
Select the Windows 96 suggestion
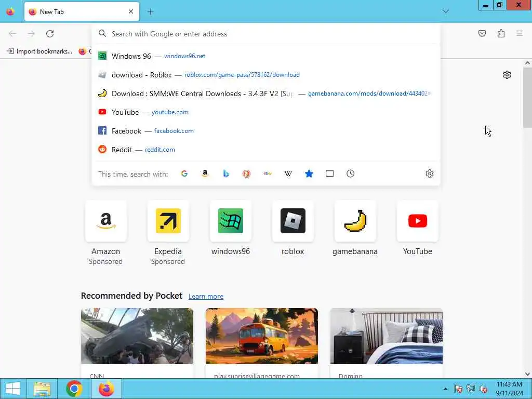pyautogui.click(x=267, y=56)
